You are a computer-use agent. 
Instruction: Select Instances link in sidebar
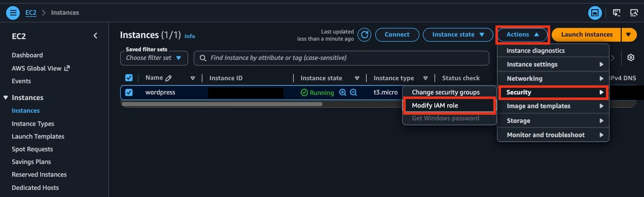[26, 110]
